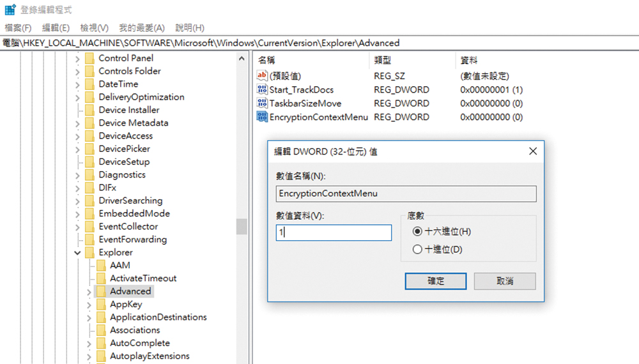Click the Control Panel folder icon

pos(89,58)
